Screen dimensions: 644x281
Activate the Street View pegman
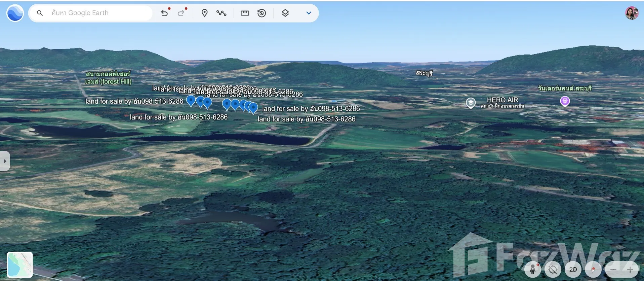pyautogui.click(x=533, y=270)
